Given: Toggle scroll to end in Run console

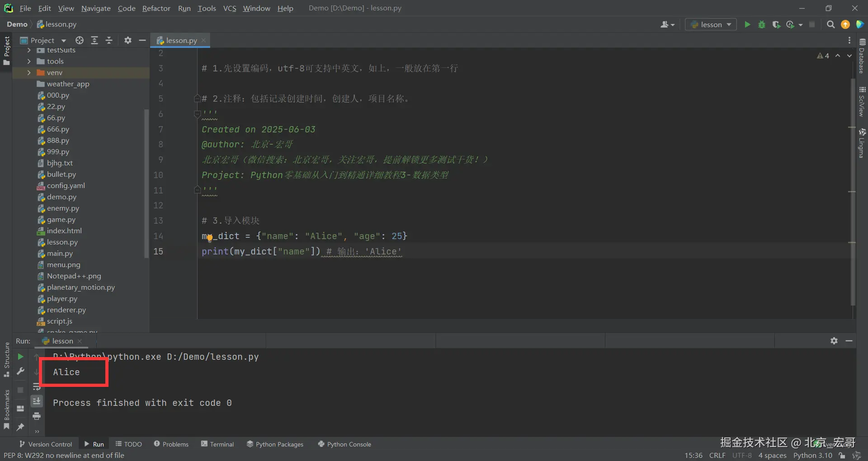Looking at the screenshot, I should [x=37, y=401].
